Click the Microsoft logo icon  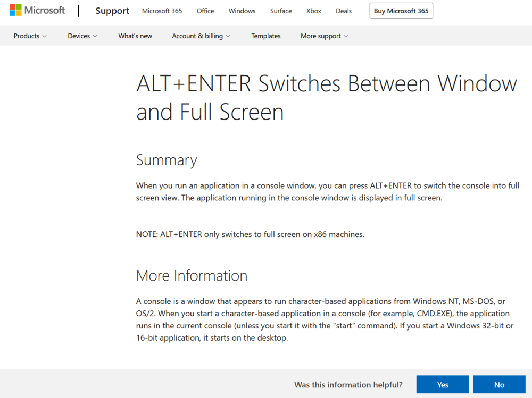[x=16, y=11]
